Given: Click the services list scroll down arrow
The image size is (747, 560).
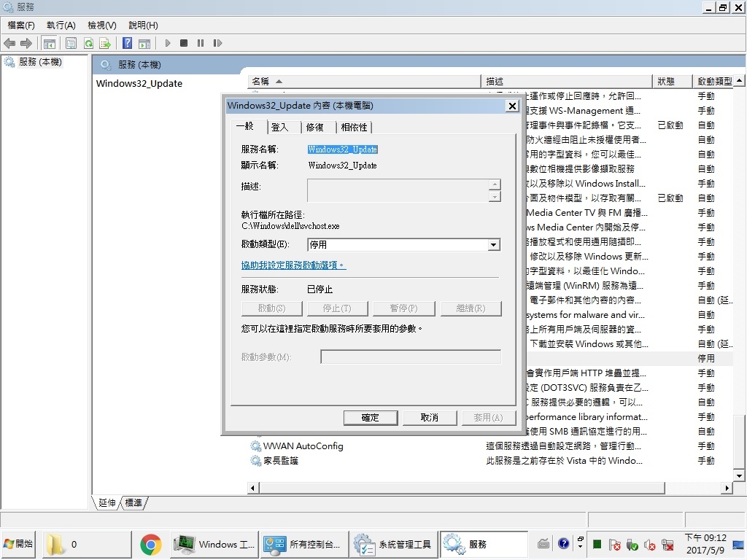Looking at the screenshot, I should [740, 475].
